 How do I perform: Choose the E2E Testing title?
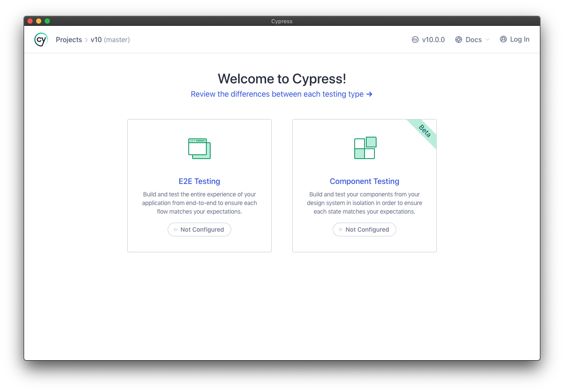click(x=199, y=181)
